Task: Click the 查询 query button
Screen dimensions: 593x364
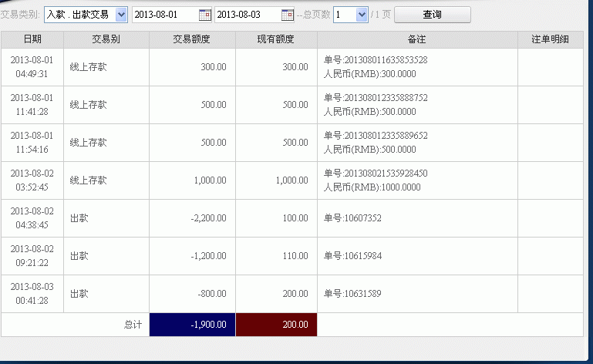Action: click(433, 15)
